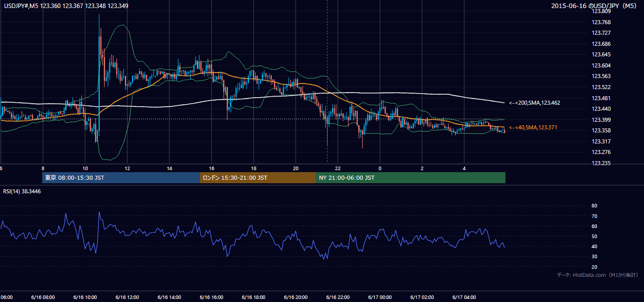Image resolution: width=644 pixels, height=302 pixels.
Task: Click price level 123.276 on the axis
Action: pos(601,152)
